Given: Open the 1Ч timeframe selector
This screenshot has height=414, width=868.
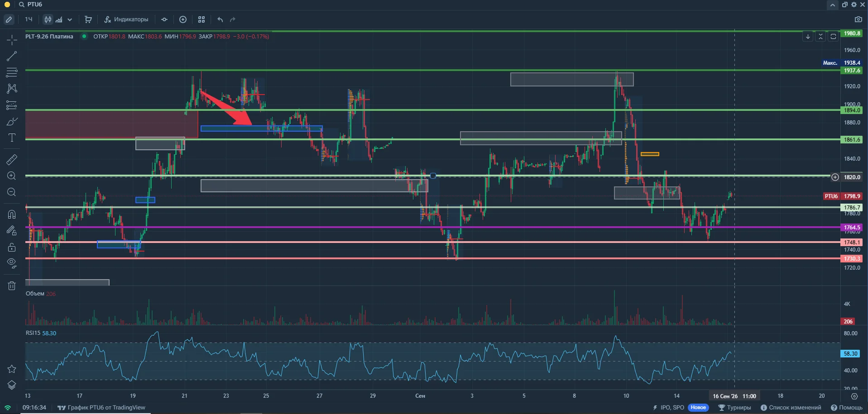Looking at the screenshot, I should [29, 19].
